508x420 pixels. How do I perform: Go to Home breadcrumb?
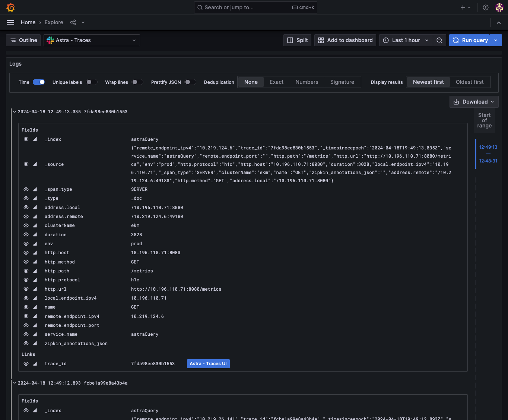click(28, 22)
